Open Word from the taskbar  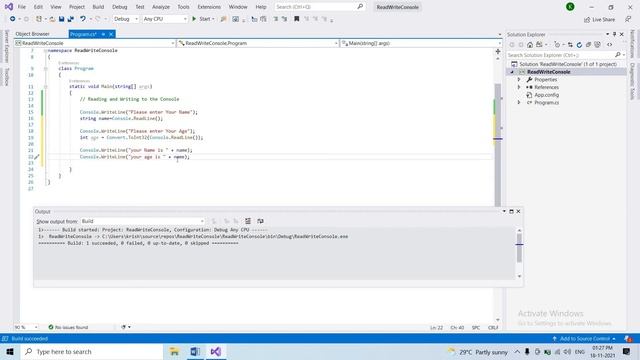(x=195, y=351)
